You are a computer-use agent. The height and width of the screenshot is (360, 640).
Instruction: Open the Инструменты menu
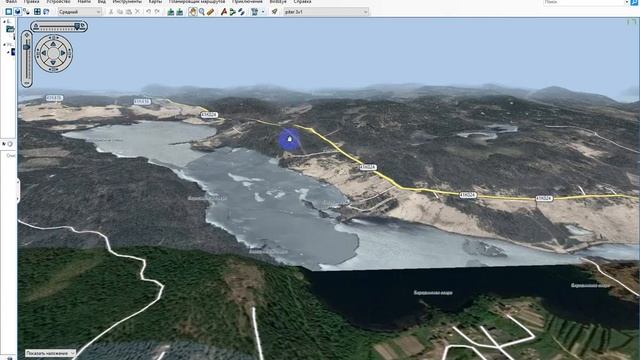click(127, 2)
